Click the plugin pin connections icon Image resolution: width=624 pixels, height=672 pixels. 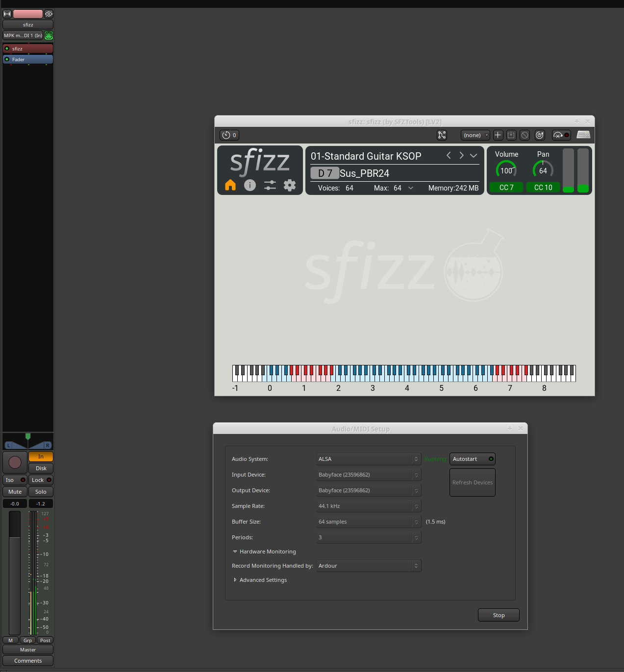[442, 135]
